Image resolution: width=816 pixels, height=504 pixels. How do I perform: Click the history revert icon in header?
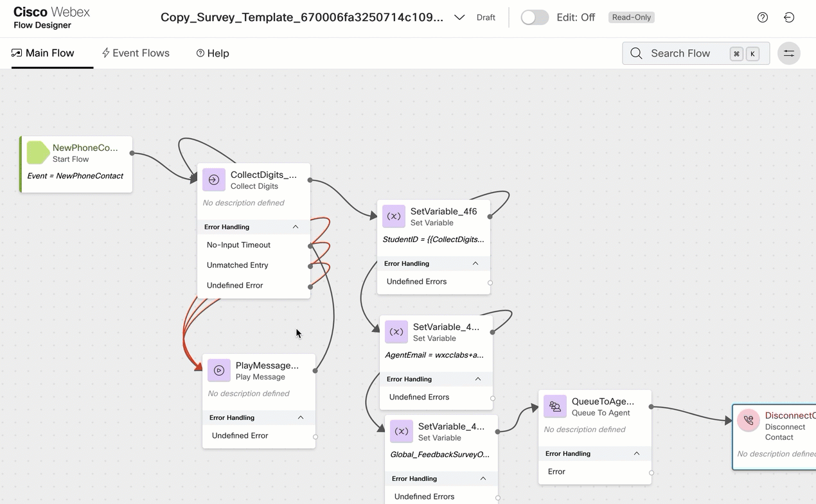pos(789,17)
